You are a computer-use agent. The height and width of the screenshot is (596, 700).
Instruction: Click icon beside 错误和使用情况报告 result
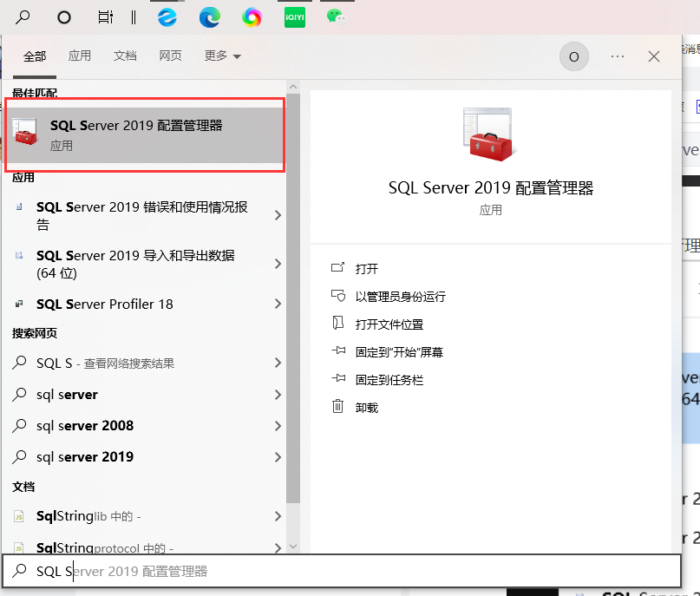pos(19,206)
